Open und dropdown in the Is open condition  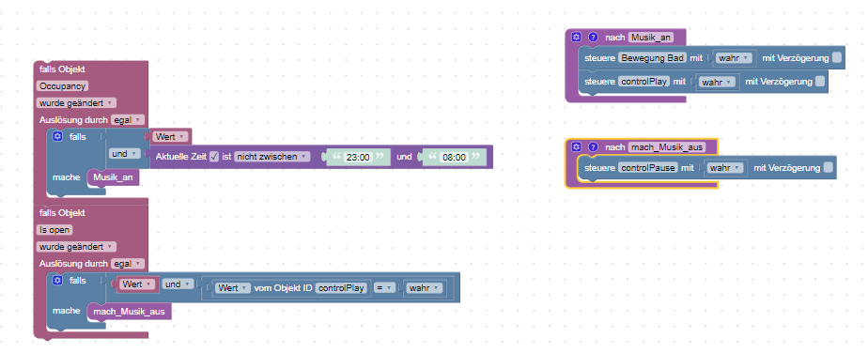[x=178, y=284]
